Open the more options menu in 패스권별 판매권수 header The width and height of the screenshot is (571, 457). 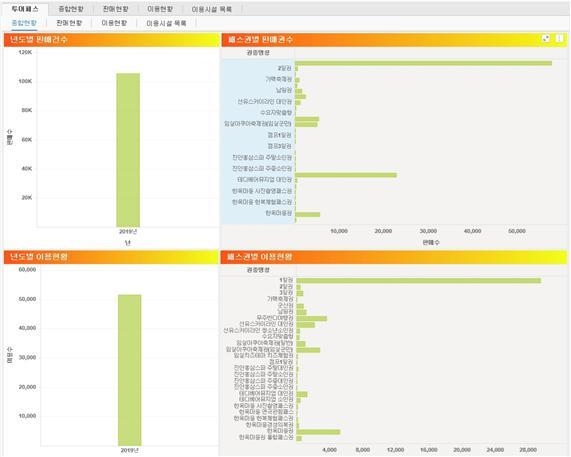[x=560, y=38]
